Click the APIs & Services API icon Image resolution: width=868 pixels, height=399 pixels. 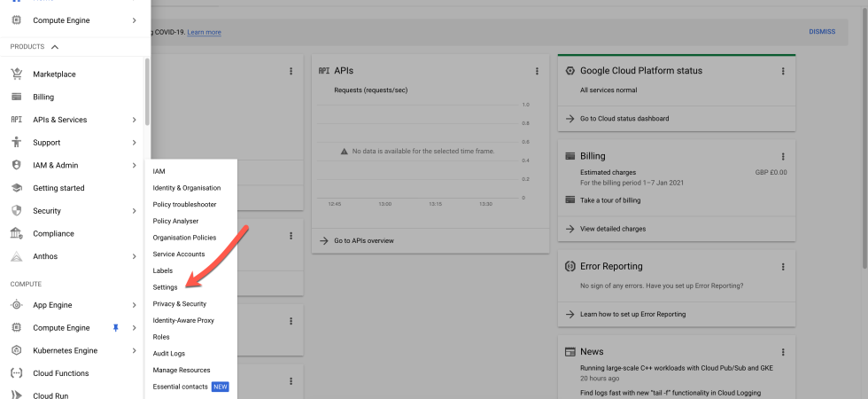17,120
